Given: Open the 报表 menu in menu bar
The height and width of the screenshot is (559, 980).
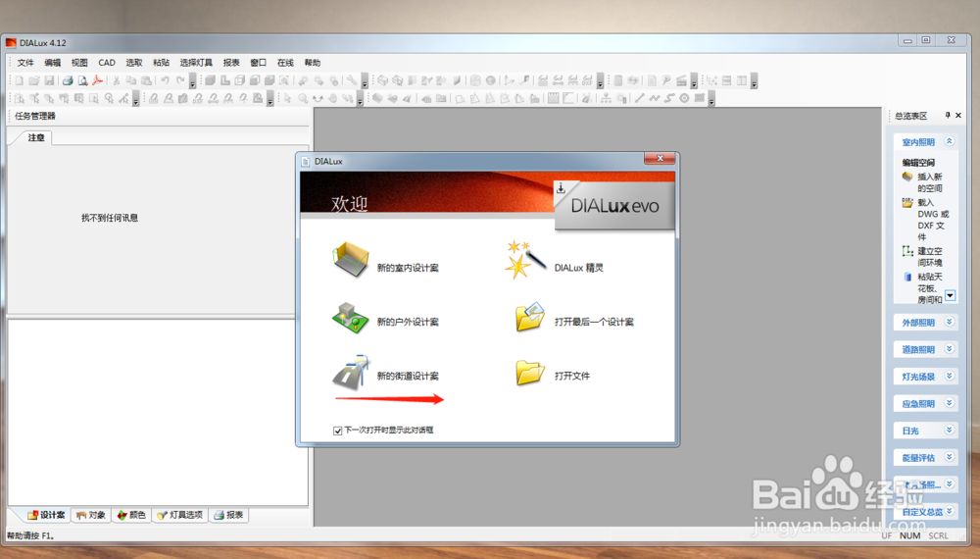Looking at the screenshot, I should (231, 63).
